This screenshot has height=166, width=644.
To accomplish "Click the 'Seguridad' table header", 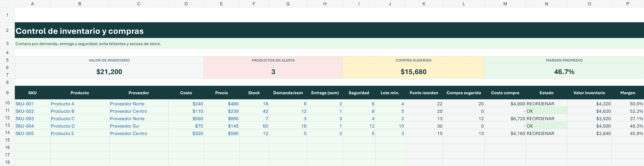I will tap(359, 93).
